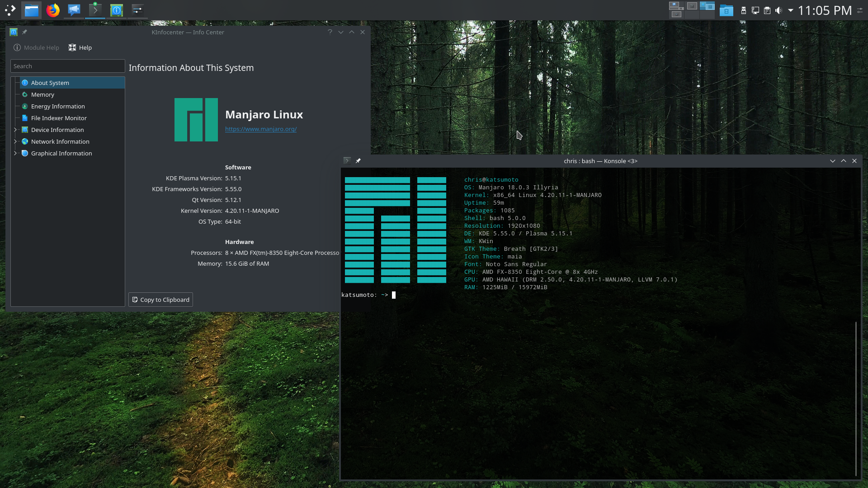The height and width of the screenshot is (488, 868).
Task: Open the panel configuration sliders icon
Action: pos(860,10)
